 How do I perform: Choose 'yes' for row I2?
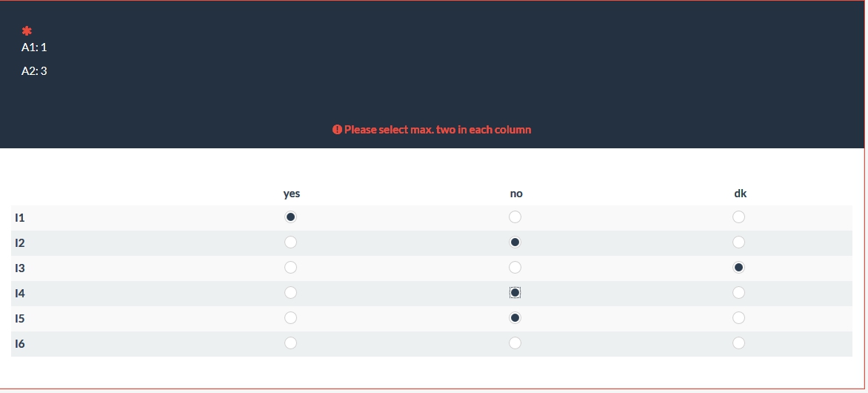[x=291, y=242]
